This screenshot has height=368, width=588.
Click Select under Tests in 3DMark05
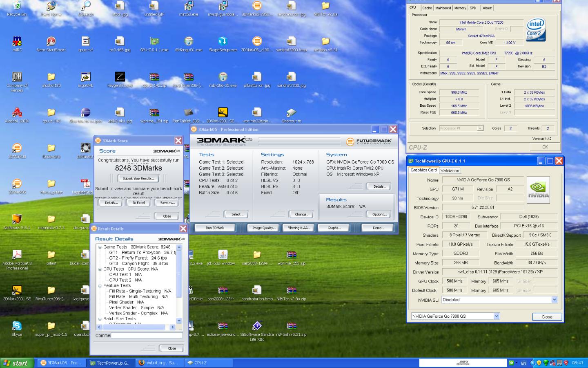click(237, 214)
